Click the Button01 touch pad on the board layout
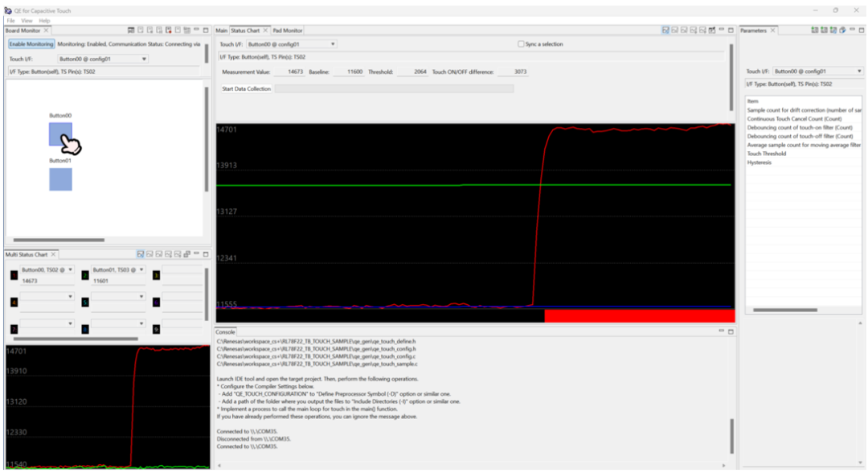868x473 pixels. (x=62, y=179)
